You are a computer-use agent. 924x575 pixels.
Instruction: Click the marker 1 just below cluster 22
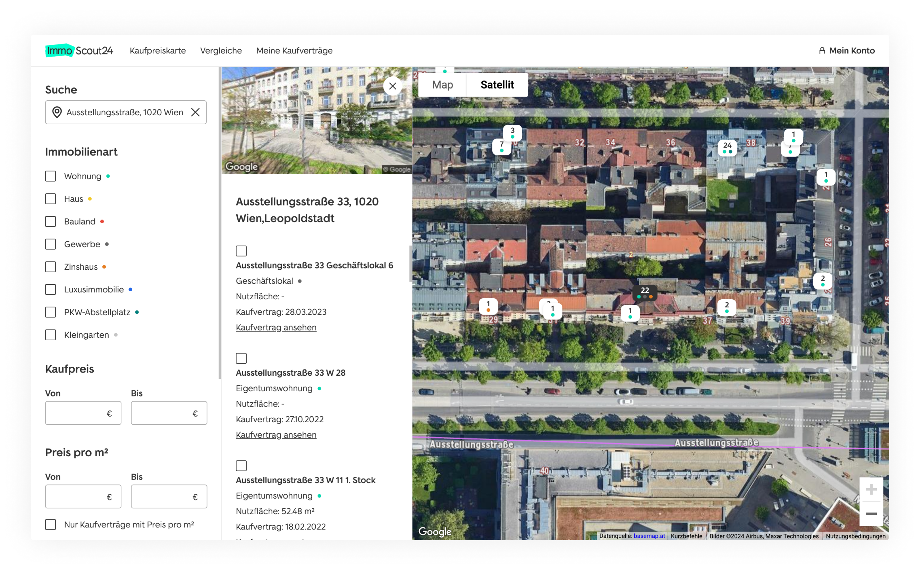630,313
